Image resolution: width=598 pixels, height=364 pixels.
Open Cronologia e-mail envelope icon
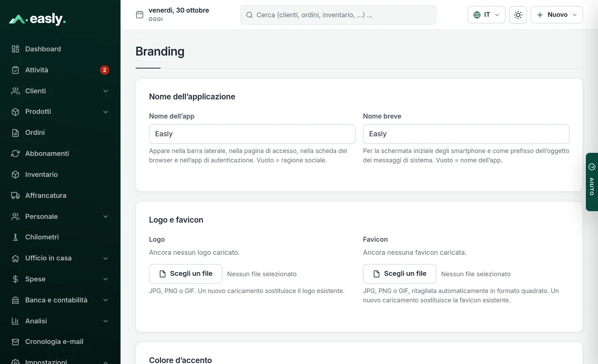tap(15, 342)
